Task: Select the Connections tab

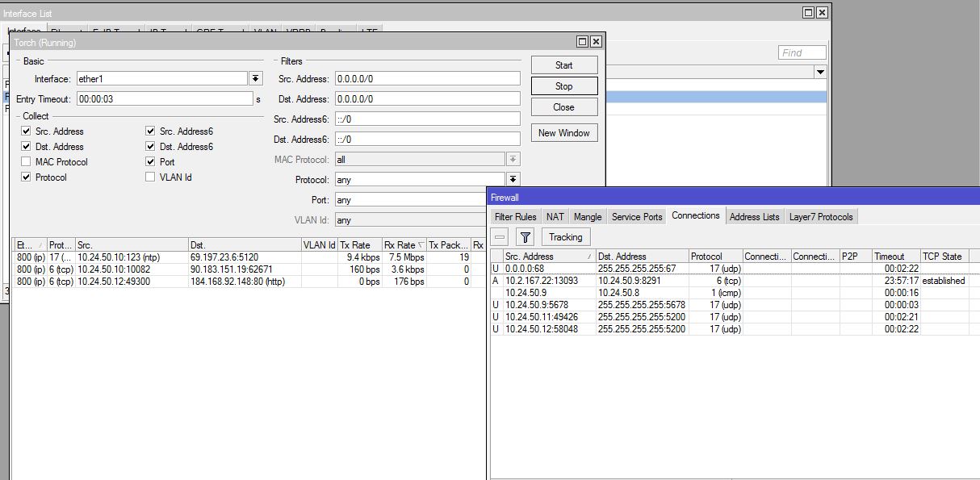Action: coord(695,215)
